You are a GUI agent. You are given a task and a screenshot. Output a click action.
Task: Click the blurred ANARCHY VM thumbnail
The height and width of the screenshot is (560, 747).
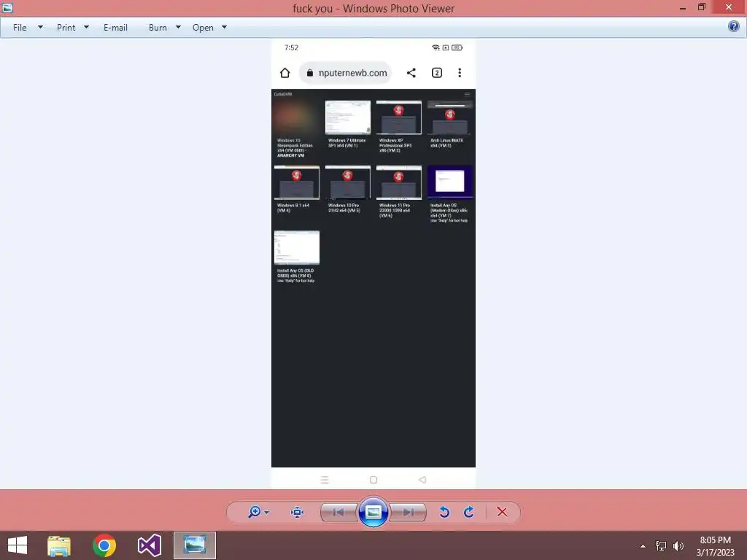point(297,117)
